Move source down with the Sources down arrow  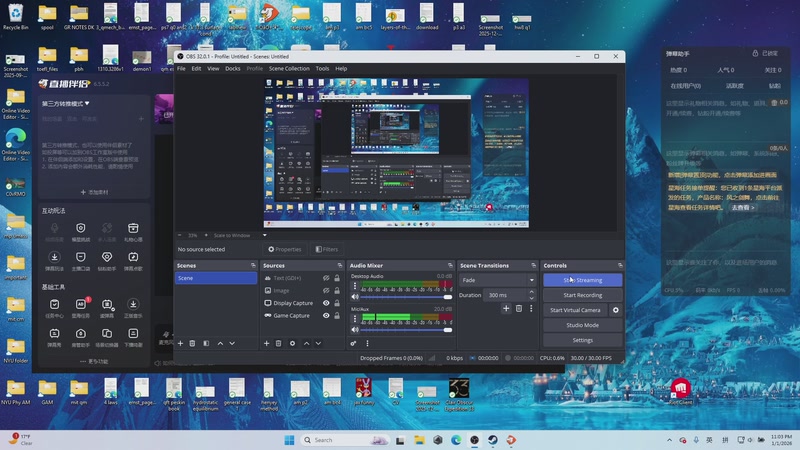[318, 343]
